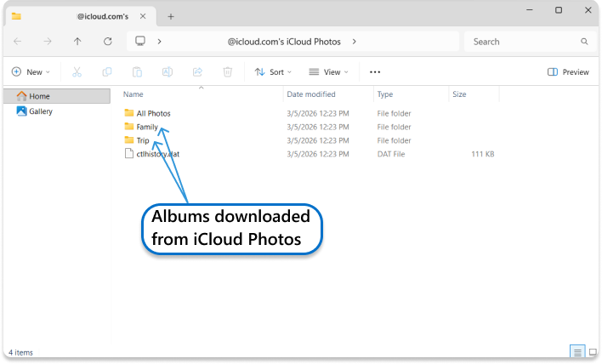Viewport: 602px width, 364px height.
Task: Sort by the Name column header
Action: pyautogui.click(x=133, y=94)
